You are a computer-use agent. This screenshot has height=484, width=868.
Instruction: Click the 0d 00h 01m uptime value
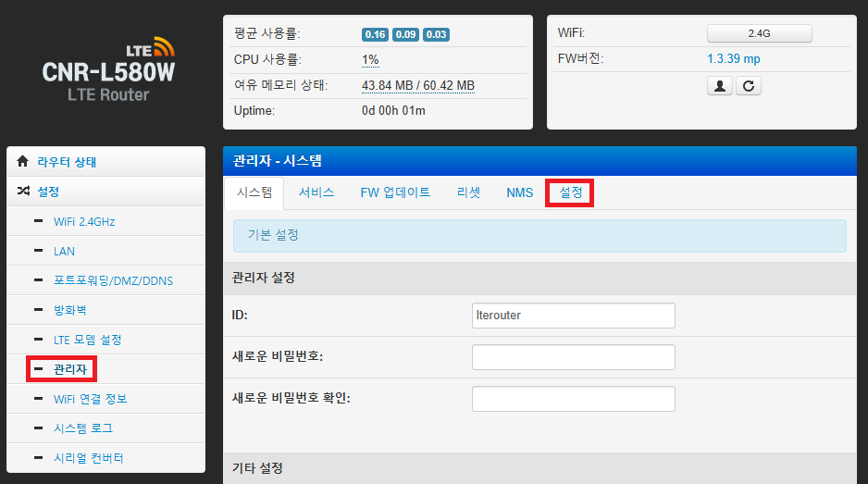click(x=393, y=111)
